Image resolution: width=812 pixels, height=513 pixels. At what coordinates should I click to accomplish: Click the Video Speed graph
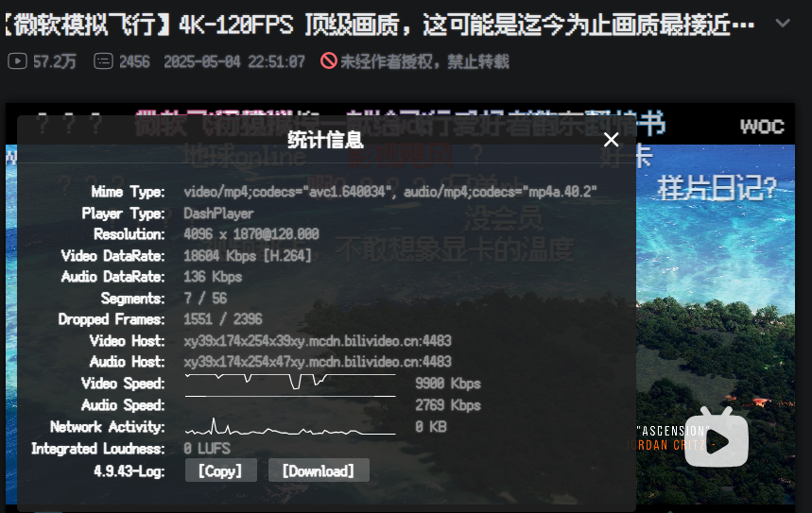tap(290, 382)
